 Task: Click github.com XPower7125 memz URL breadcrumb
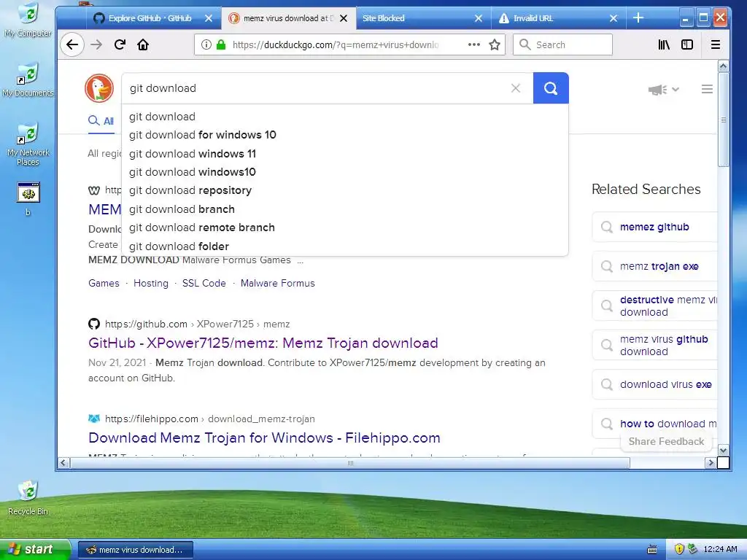click(x=197, y=324)
